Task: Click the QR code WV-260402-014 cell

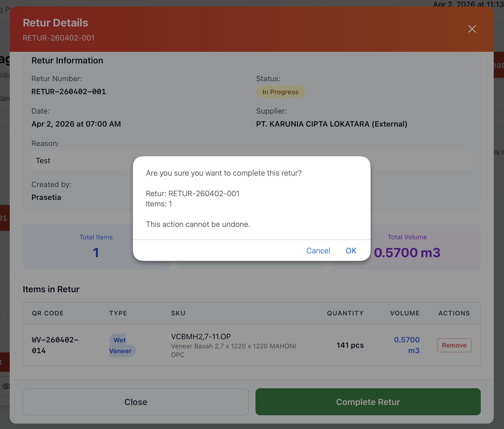Action: pos(55,345)
